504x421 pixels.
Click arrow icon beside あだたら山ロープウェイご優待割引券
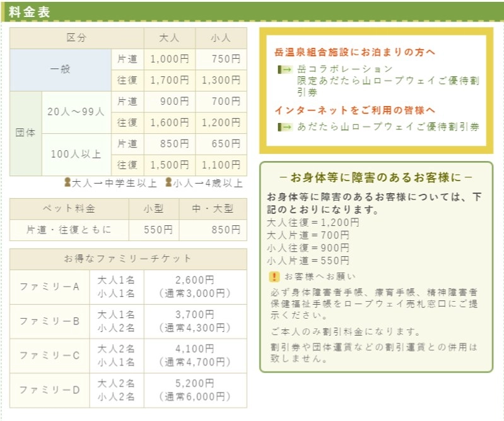284,127
